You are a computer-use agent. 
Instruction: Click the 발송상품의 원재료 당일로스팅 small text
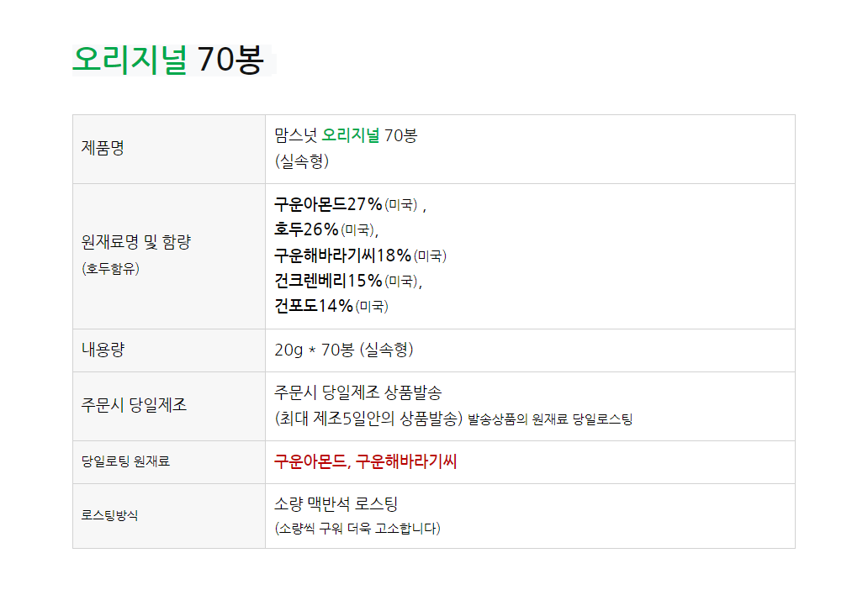550,419
